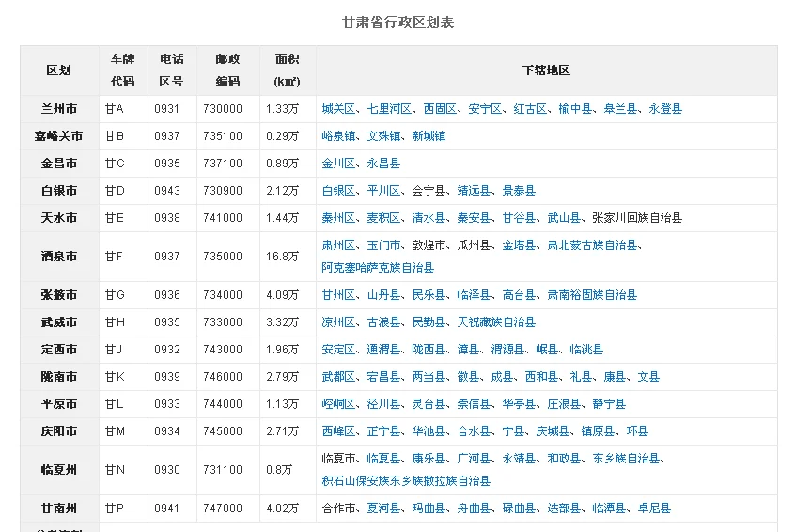795x532 pixels.
Task: Click the 玉门市 link
Action: click(x=383, y=246)
